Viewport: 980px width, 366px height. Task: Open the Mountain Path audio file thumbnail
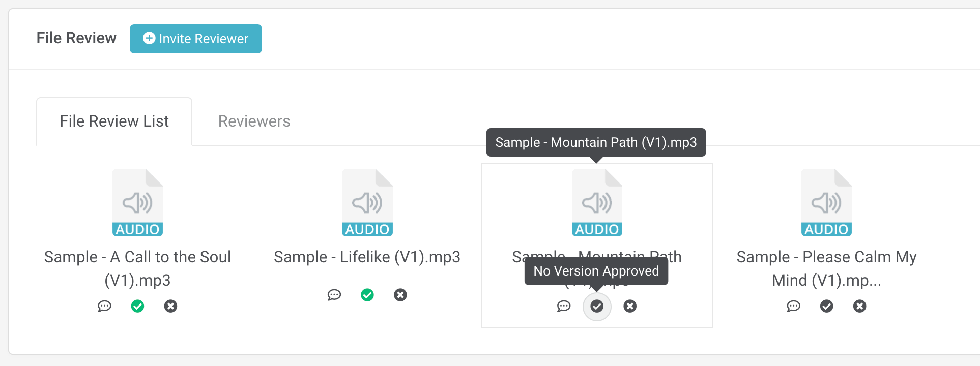click(x=597, y=203)
